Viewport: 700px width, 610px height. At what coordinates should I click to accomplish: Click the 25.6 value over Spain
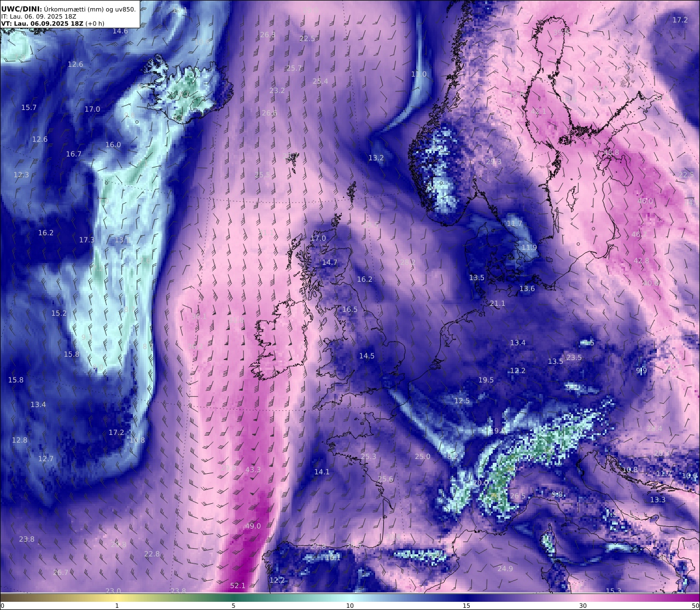pyautogui.click(x=385, y=479)
